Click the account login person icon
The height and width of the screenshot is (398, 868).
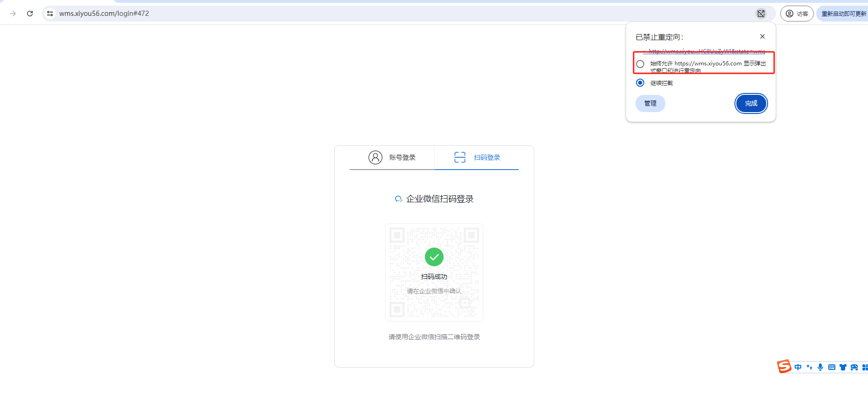point(375,157)
